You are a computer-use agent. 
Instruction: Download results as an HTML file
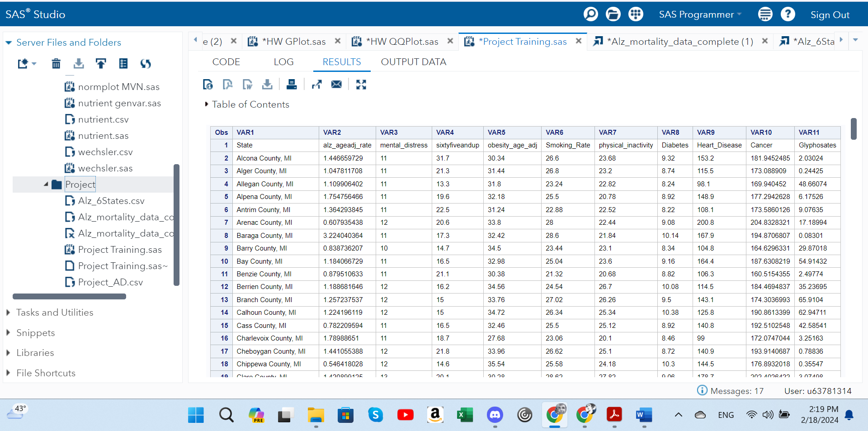208,85
